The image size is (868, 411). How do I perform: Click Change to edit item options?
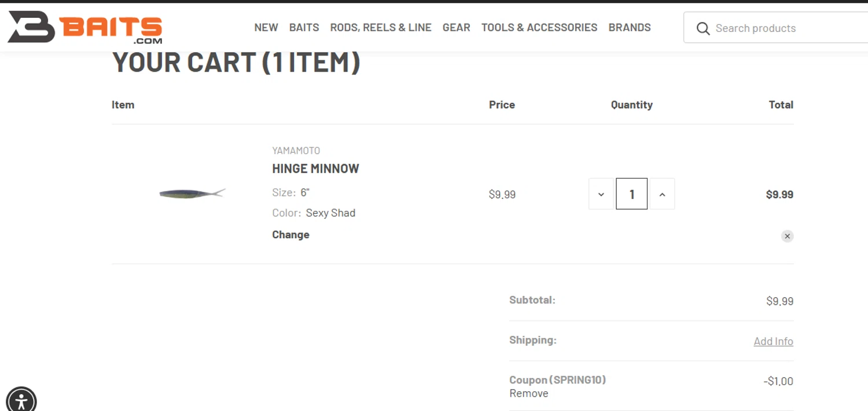click(290, 235)
